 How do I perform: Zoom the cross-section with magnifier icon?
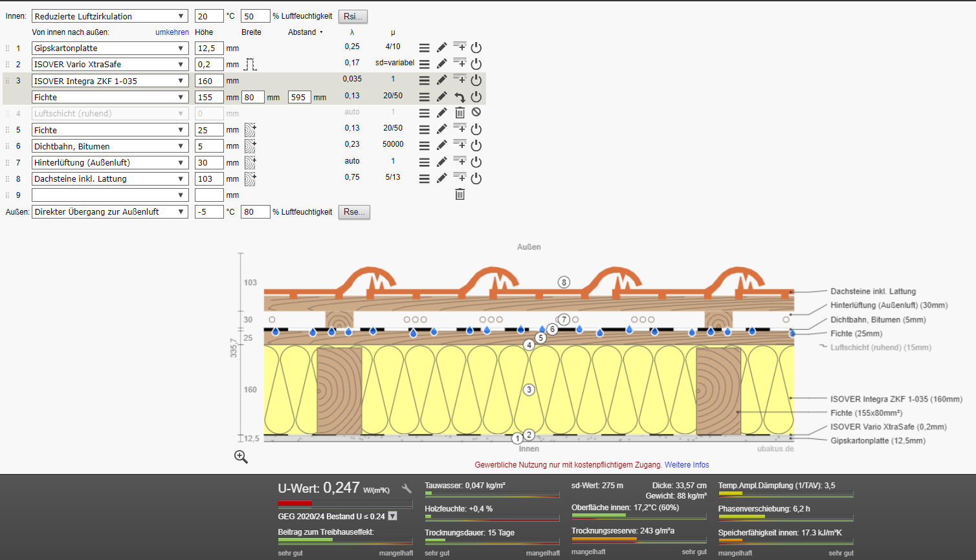(x=241, y=457)
